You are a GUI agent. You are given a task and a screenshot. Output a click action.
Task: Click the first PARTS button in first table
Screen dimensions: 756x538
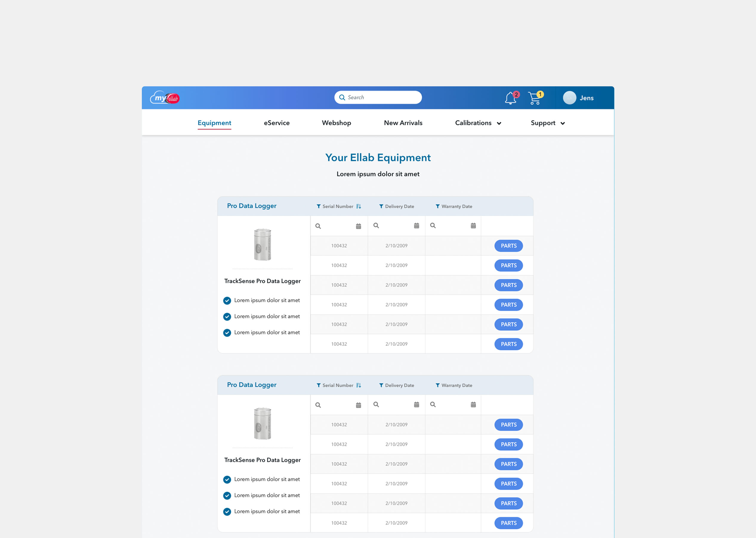tap(508, 246)
